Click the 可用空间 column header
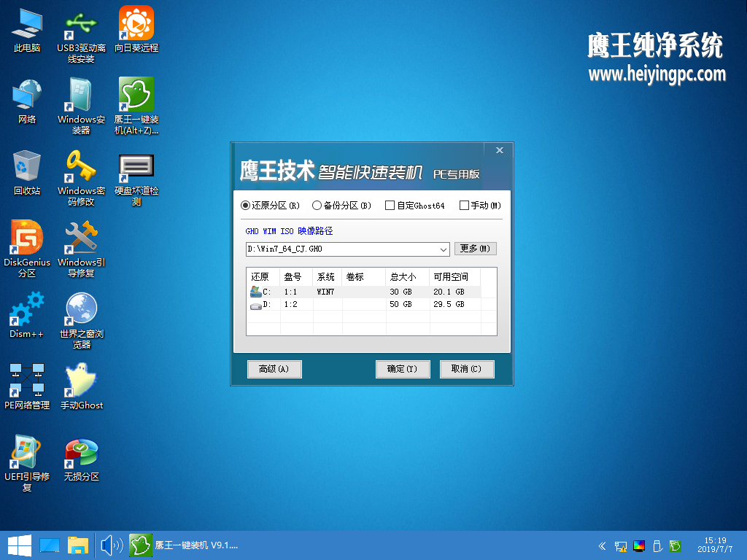 (x=455, y=276)
